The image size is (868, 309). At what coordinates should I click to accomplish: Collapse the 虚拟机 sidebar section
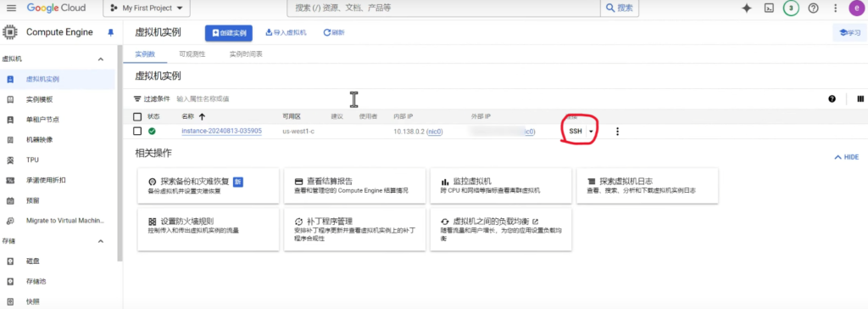point(101,59)
